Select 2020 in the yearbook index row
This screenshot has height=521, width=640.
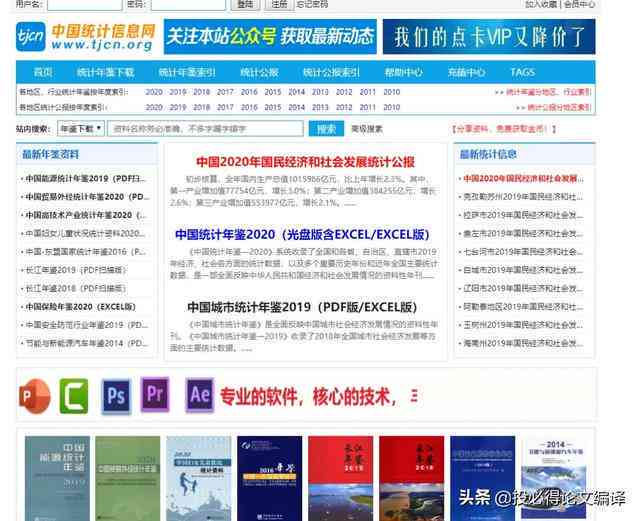(x=154, y=92)
